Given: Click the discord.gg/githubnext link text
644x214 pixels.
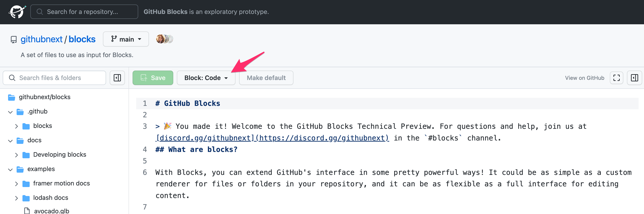Looking at the screenshot, I should tap(272, 138).
